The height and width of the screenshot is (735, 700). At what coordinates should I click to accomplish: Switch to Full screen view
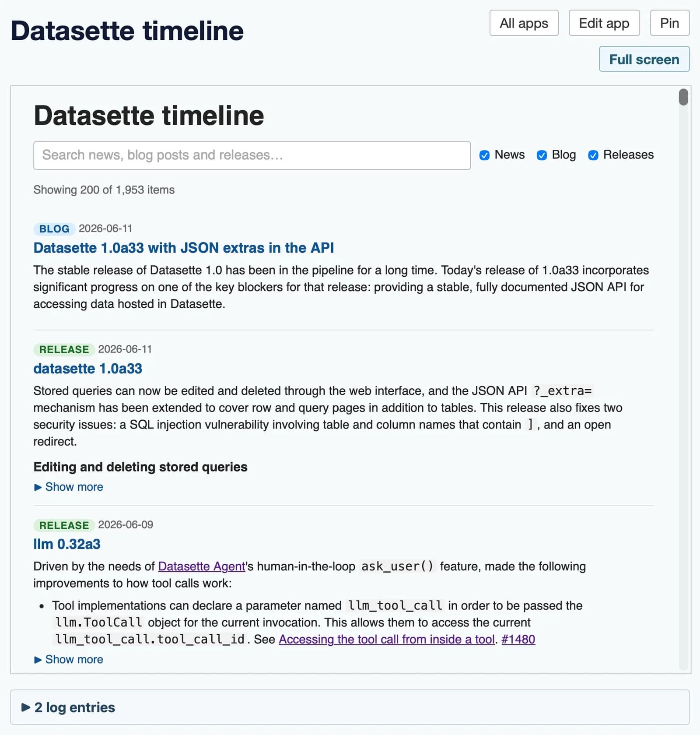click(644, 59)
